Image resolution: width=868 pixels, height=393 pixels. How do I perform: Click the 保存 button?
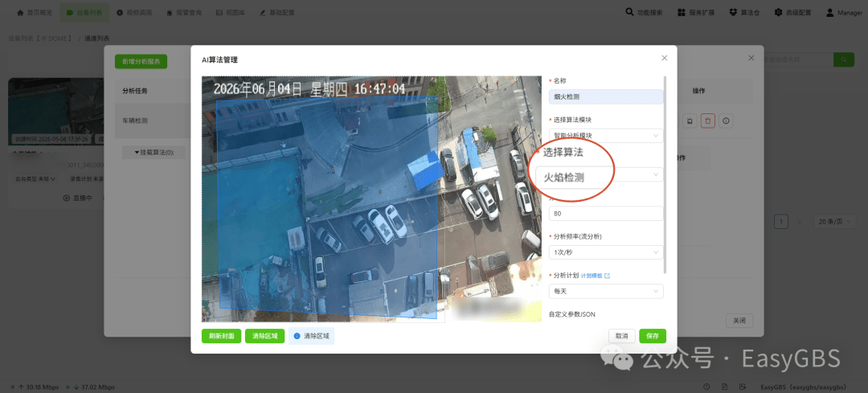coord(653,336)
